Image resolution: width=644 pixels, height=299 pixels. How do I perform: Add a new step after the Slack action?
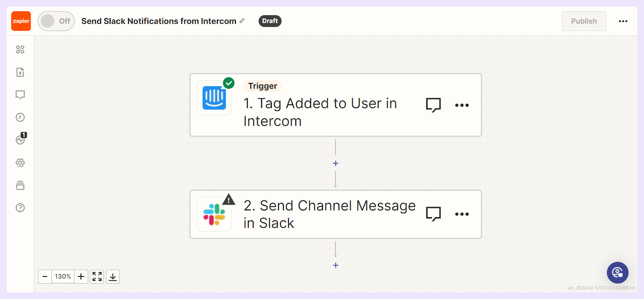[336, 265]
